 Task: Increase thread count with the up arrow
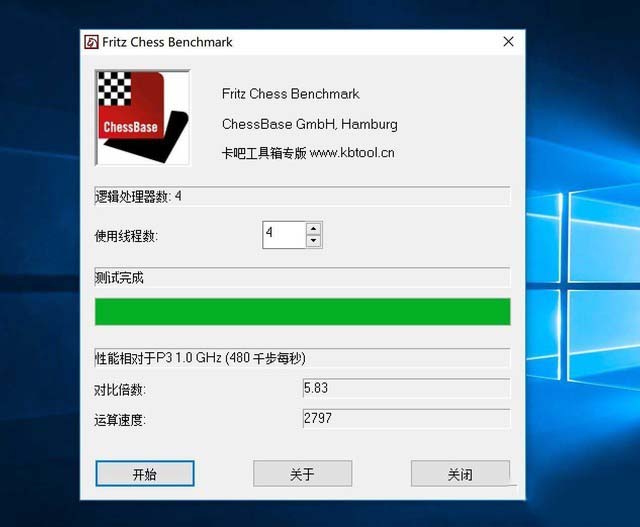(313, 229)
